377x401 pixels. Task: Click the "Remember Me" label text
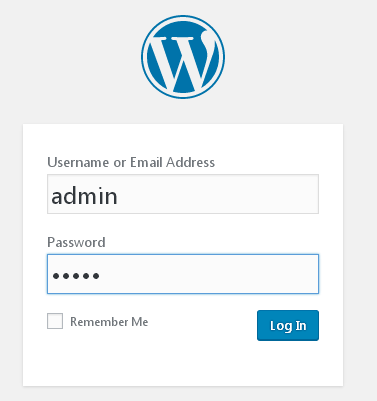[109, 322]
